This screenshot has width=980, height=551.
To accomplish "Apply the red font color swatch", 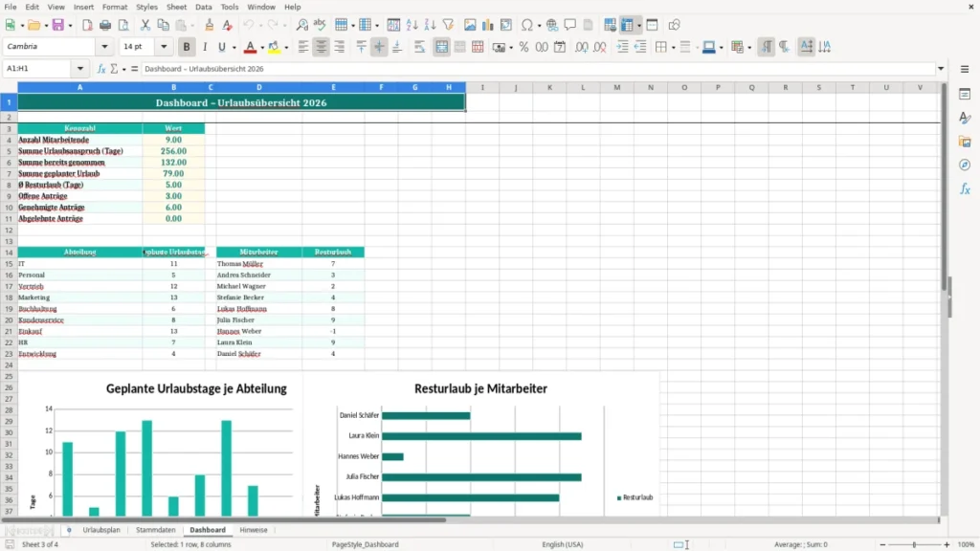I will pos(250,48).
